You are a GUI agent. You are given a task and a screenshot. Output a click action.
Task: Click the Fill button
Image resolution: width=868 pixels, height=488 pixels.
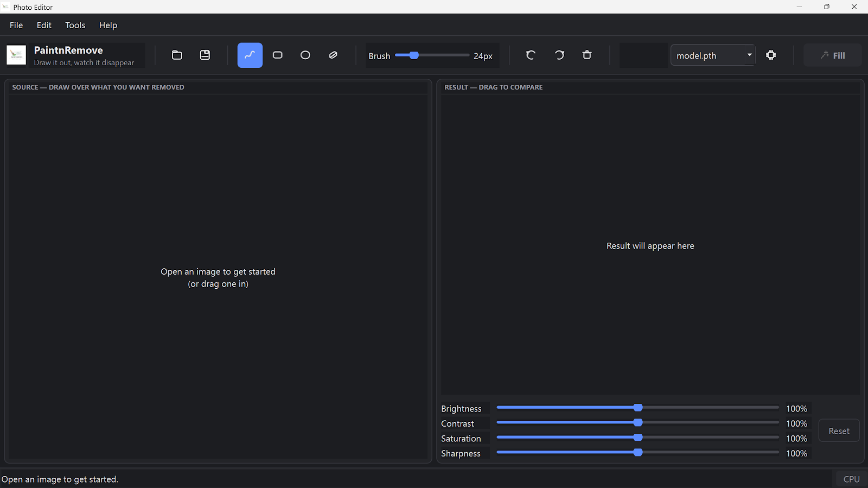(x=833, y=55)
